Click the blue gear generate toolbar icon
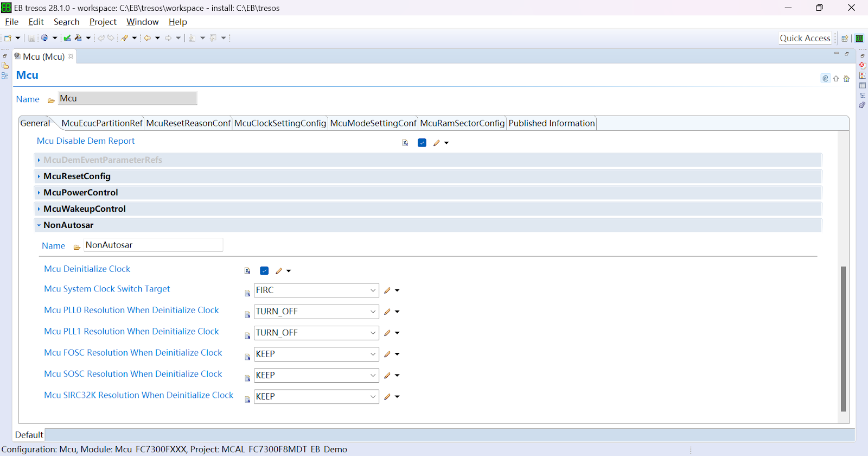This screenshot has height=456, width=868. pos(44,38)
